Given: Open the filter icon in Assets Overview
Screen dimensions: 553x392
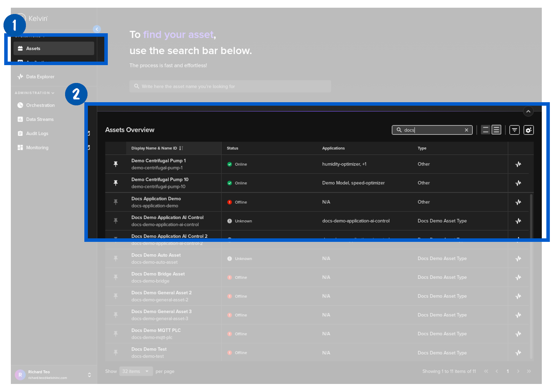Looking at the screenshot, I should [514, 130].
